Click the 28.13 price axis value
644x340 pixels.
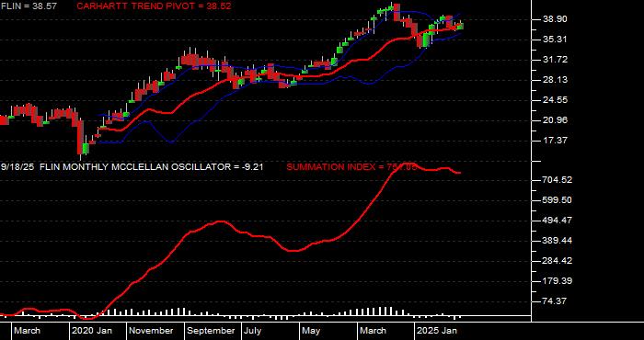pyautogui.click(x=556, y=80)
